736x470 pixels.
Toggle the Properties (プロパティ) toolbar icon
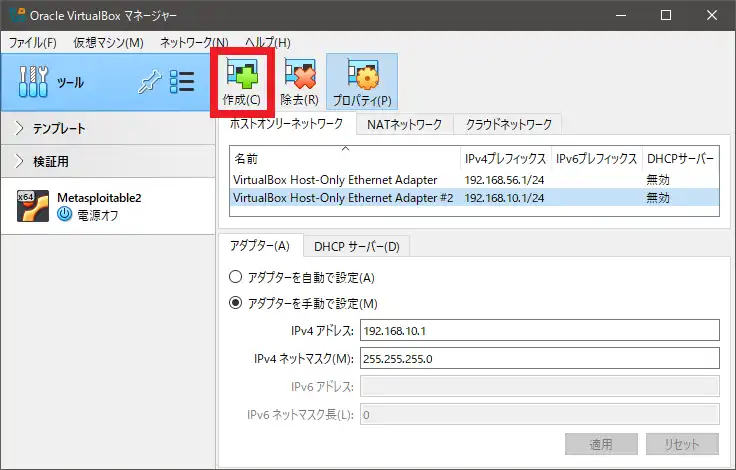[361, 75]
